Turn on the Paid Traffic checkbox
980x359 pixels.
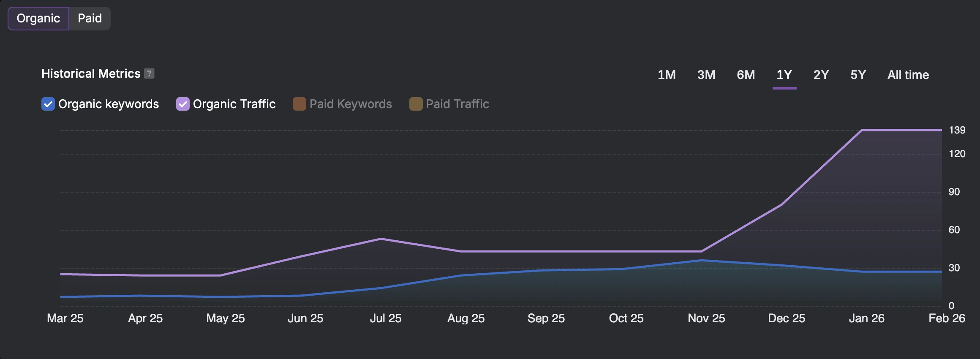pos(416,104)
